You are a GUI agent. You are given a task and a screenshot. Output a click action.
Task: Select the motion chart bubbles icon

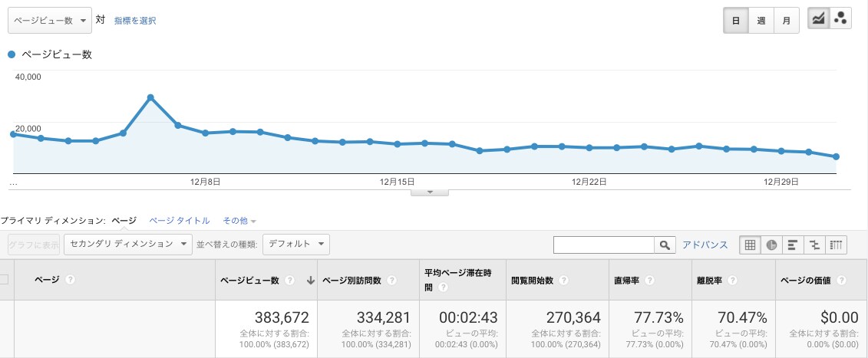click(x=840, y=18)
